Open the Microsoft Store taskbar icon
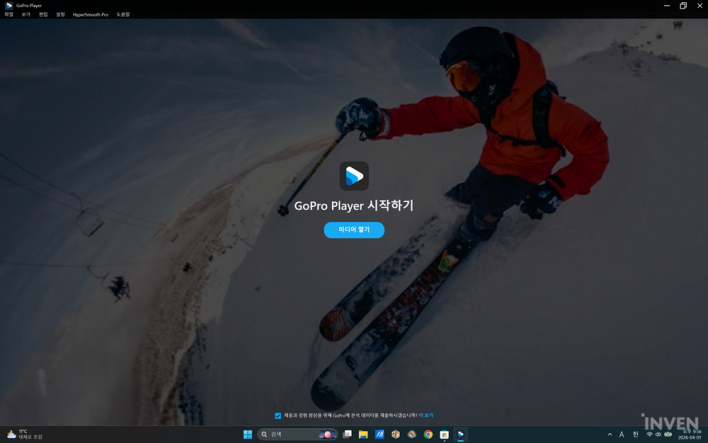Image resolution: width=708 pixels, height=443 pixels. pos(444,435)
